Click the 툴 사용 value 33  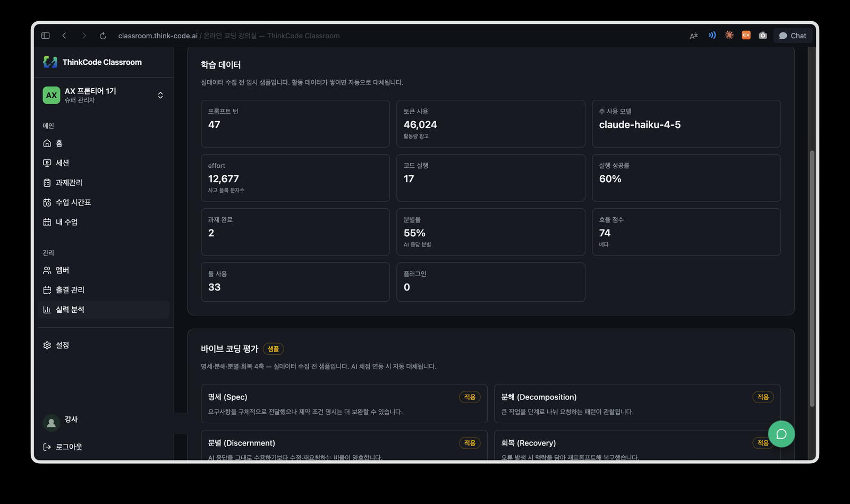point(214,287)
